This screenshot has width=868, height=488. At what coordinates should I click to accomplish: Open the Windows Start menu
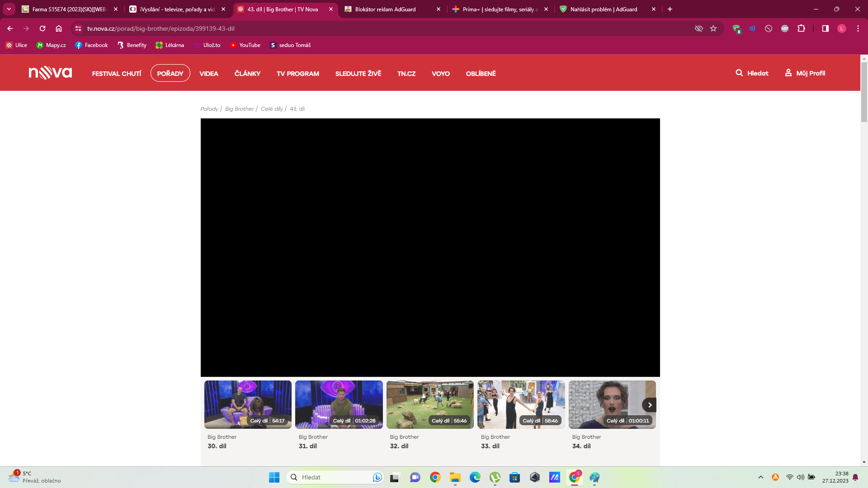pos(274,477)
